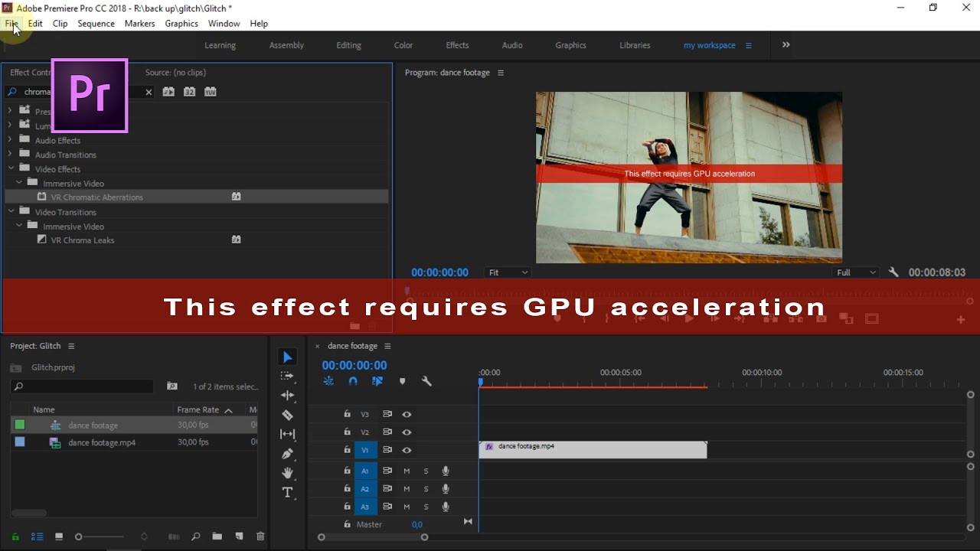Switch to the Color workspace
980x551 pixels.
coord(403,45)
